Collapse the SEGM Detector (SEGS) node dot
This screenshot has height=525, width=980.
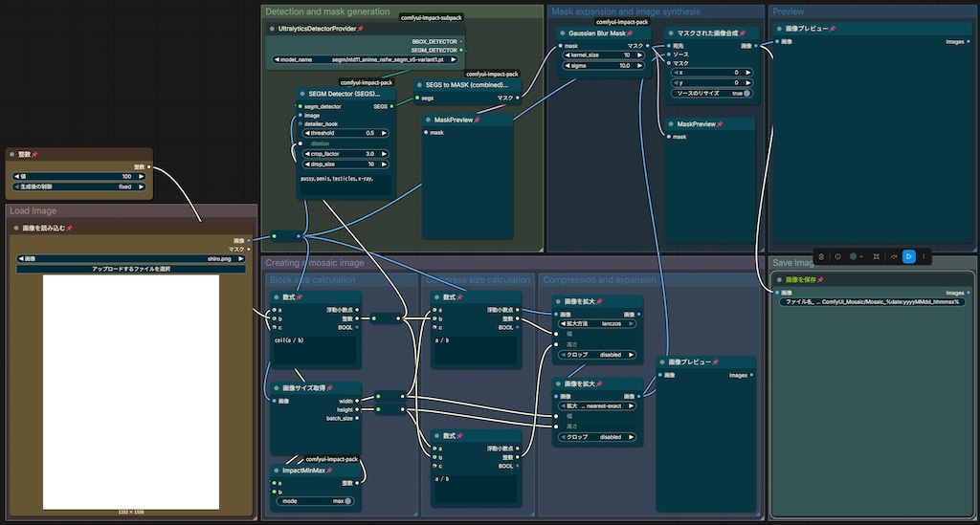click(x=302, y=94)
